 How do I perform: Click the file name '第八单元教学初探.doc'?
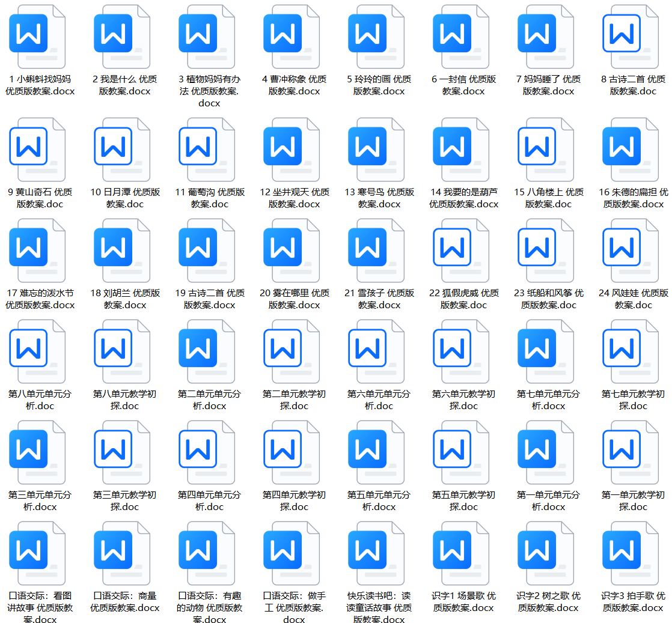pyautogui.click(x=124, y=400)
